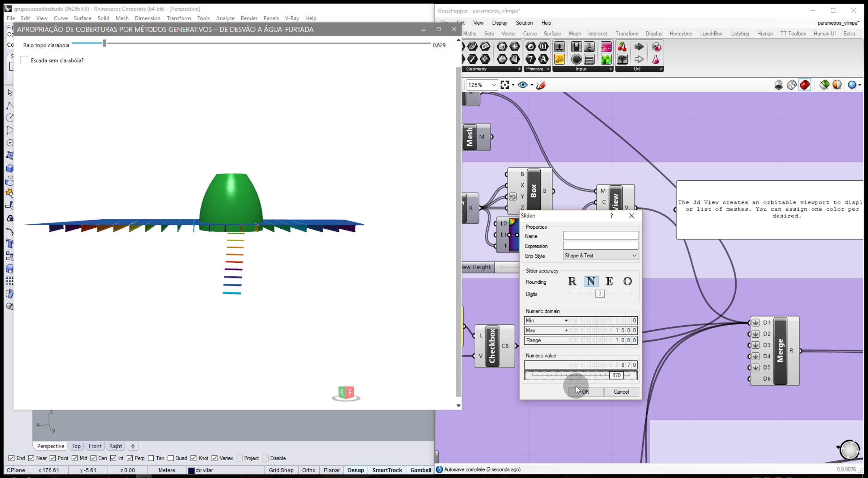Select the pink gradient component icon
Viewport: 868px width, 478px height.
606,47
